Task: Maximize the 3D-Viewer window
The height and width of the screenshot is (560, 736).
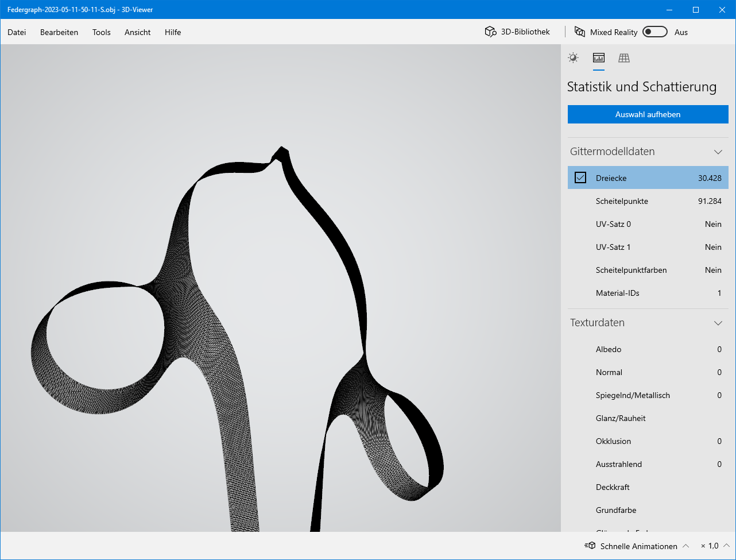Action: tap(696, 10)
